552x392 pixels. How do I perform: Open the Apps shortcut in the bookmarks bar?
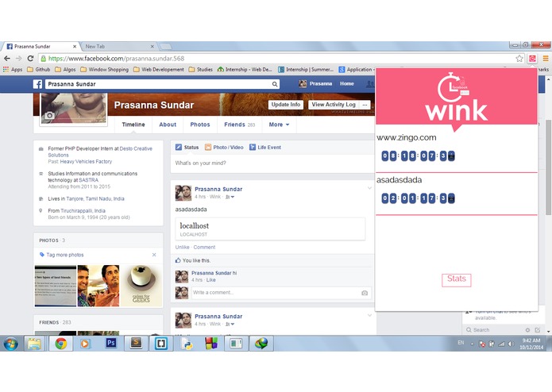point(13,70)
